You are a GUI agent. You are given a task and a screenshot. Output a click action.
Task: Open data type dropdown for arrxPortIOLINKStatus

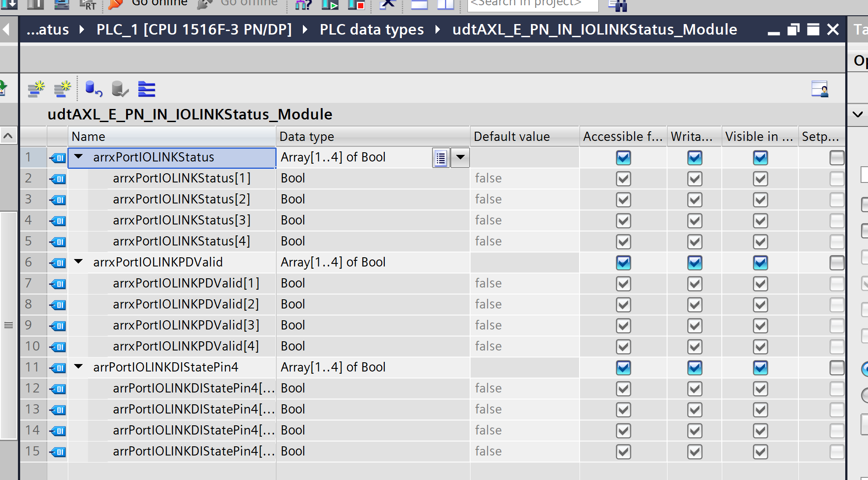pyautogui.click(x=460, y=158)
